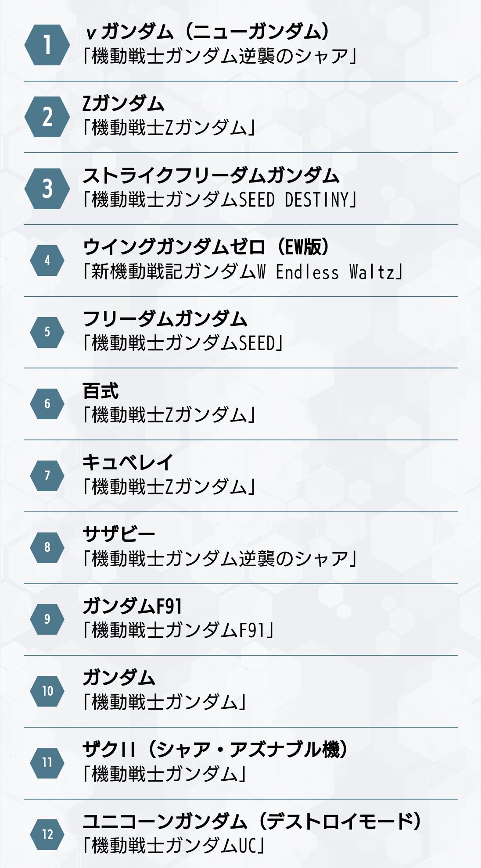Click the rank 12 hexagon badge
481x868 pixels.
click(x=47, y=834)
